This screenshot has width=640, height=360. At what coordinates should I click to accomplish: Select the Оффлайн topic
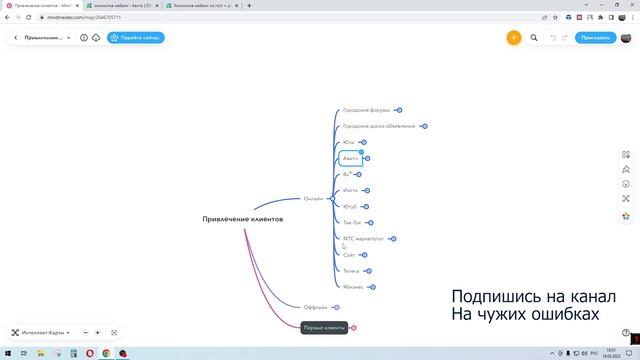pos(315,307)
